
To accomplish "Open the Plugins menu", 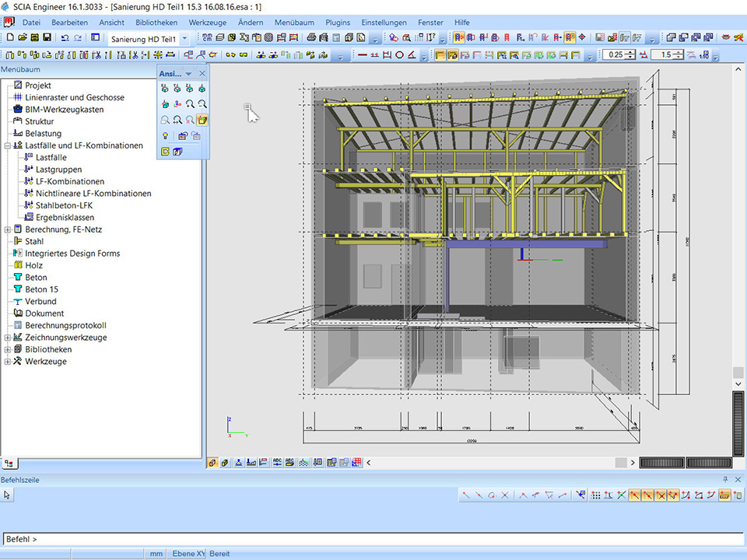I will coord(338,23).
